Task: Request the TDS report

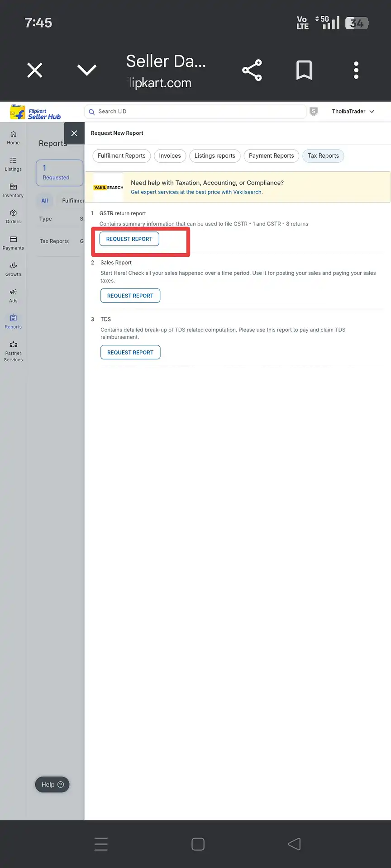Action: coord(130,352)
